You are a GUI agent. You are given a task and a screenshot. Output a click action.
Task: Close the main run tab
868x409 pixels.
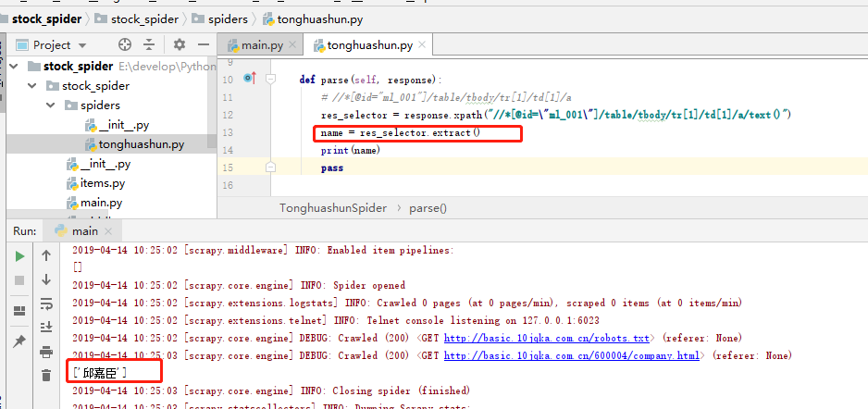pyautogui.click(x=108, y=231)
